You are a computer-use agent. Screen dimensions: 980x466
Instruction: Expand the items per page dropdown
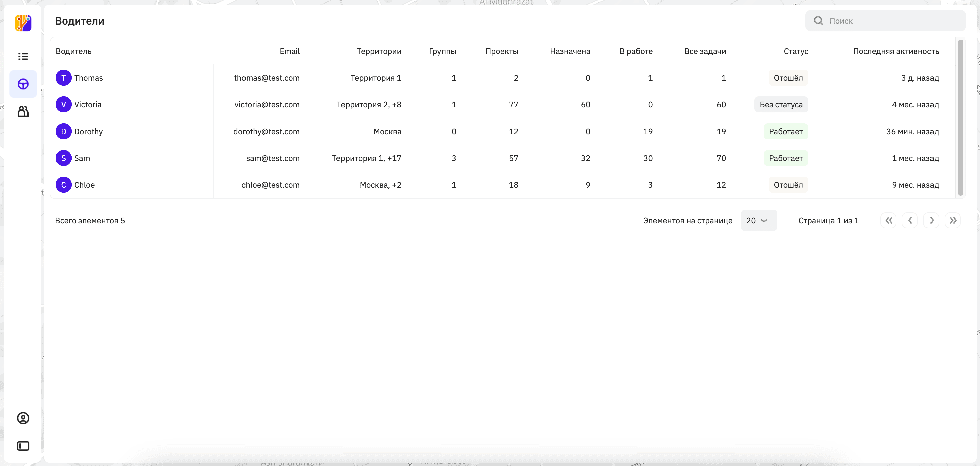pos(758,220)
